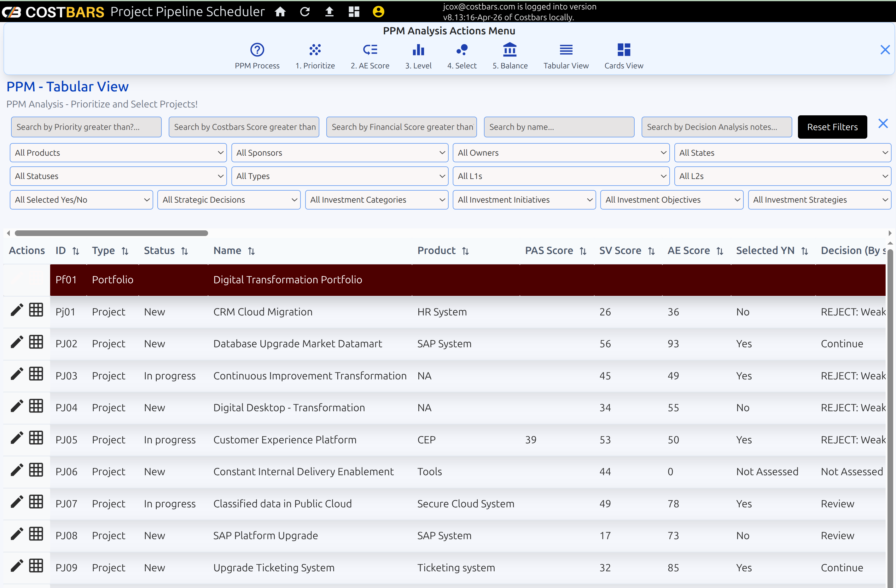Viewport: 896px width, 588px height.
Task: Edit PJ06 Constant Internal Delivery Enablement
Action: [17, 470]
